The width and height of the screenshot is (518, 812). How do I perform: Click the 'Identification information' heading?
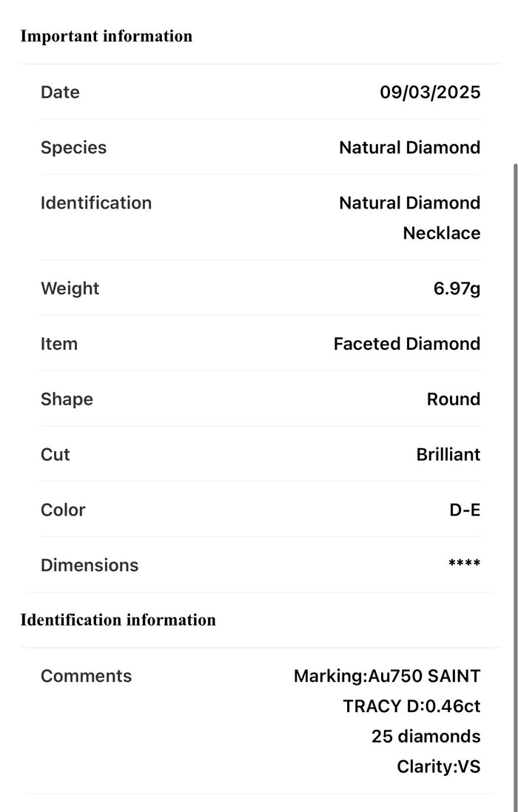click(118, 620)
